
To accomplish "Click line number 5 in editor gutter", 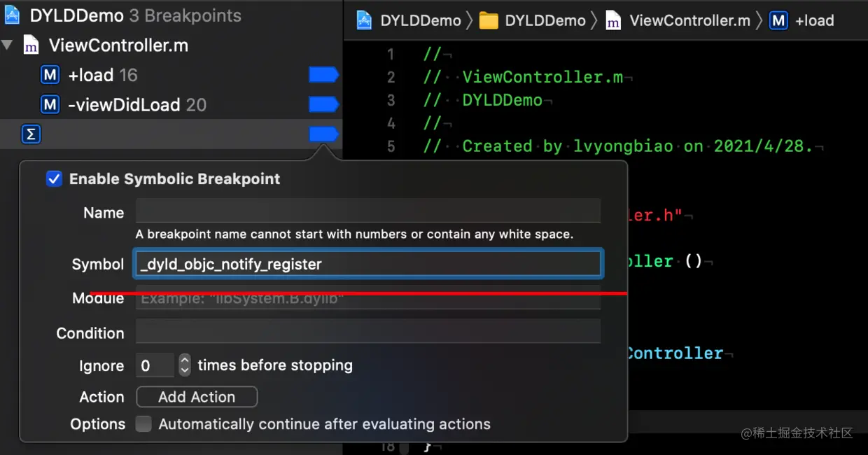I will [391, 146].
